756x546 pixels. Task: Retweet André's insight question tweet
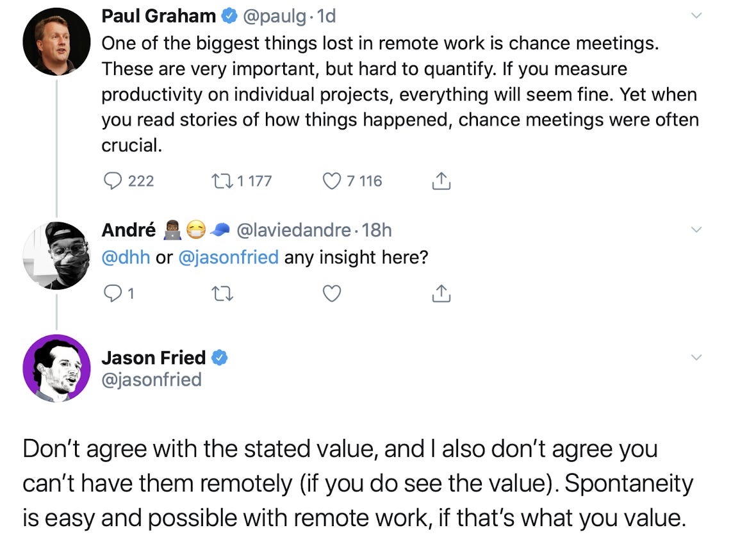pyautogui.click(x=223, y=294)
